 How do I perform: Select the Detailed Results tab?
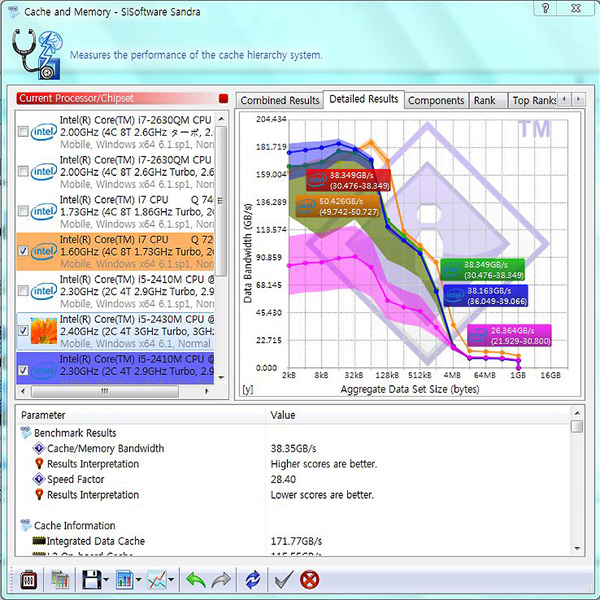(x=364, y=99)
